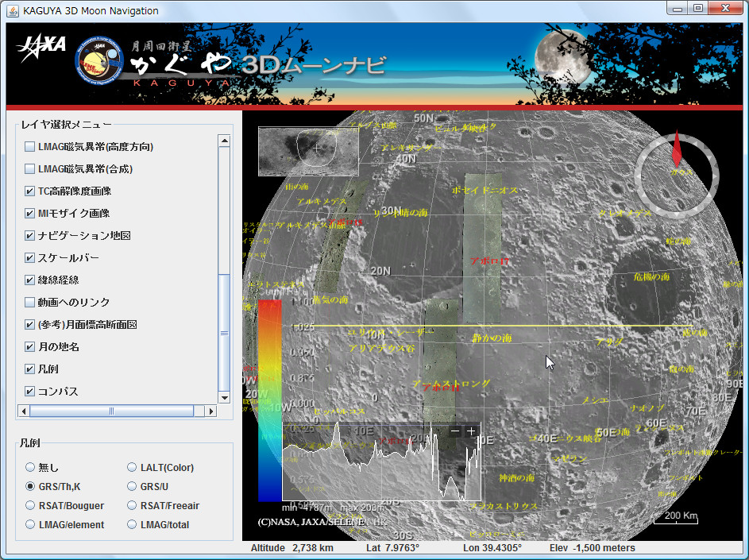749x560 pixels.
Task: Click the 蒸気の海 place name label
Action: coord(330,299)
